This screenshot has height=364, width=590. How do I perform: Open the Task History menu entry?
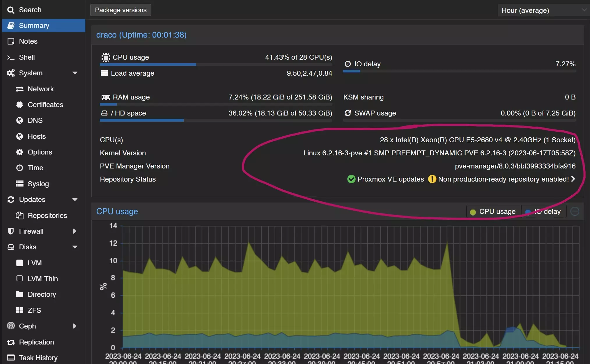point(44,358)
